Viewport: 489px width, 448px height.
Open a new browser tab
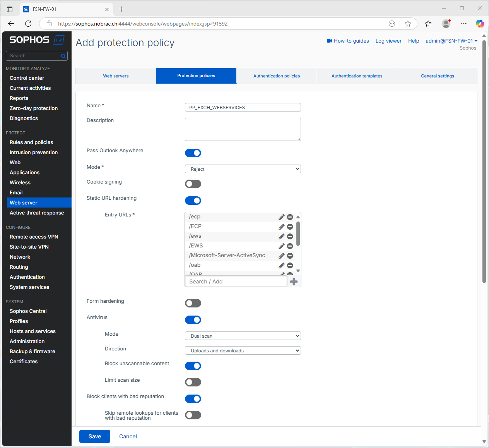pos(121,9)
